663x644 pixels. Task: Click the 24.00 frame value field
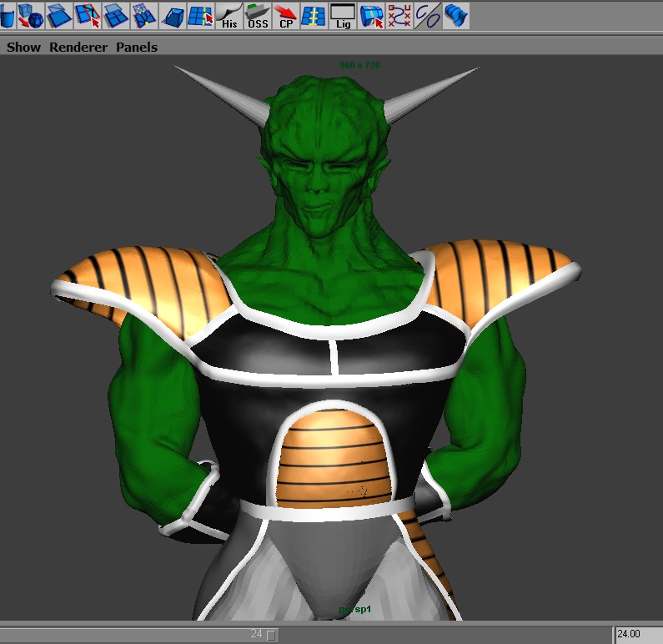point(639,634)
